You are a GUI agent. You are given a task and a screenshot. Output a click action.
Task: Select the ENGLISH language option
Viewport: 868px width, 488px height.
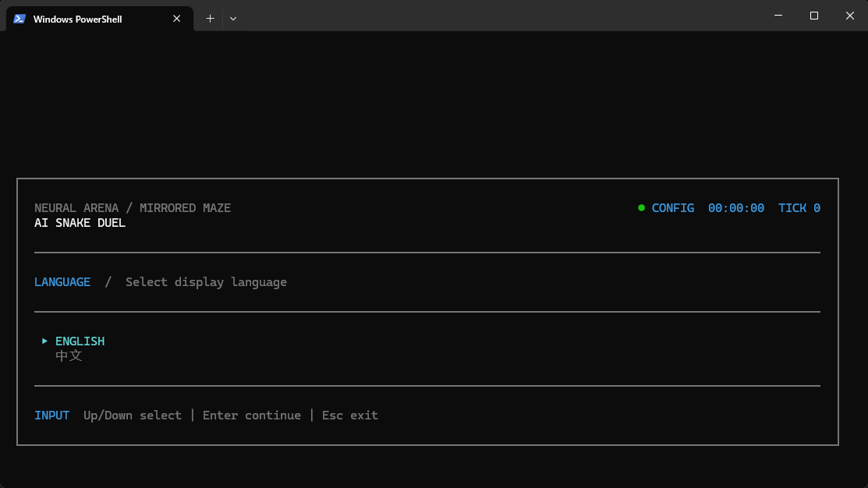[80, 341]
